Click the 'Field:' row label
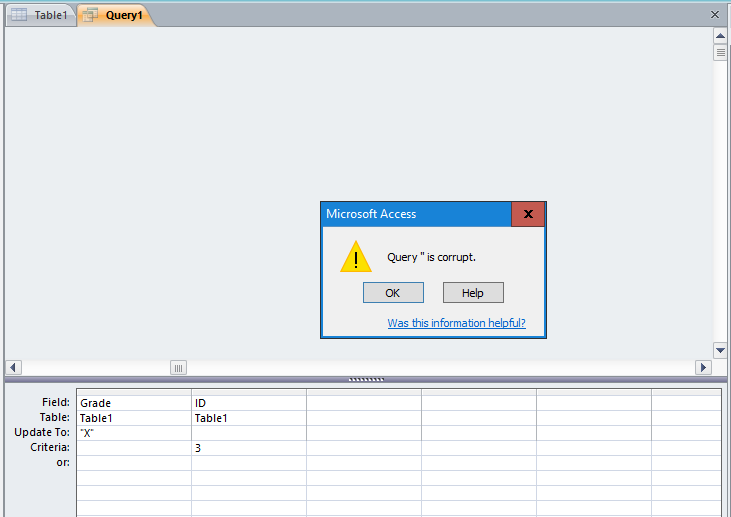The image size is (731, 517). tap(55, 402)
